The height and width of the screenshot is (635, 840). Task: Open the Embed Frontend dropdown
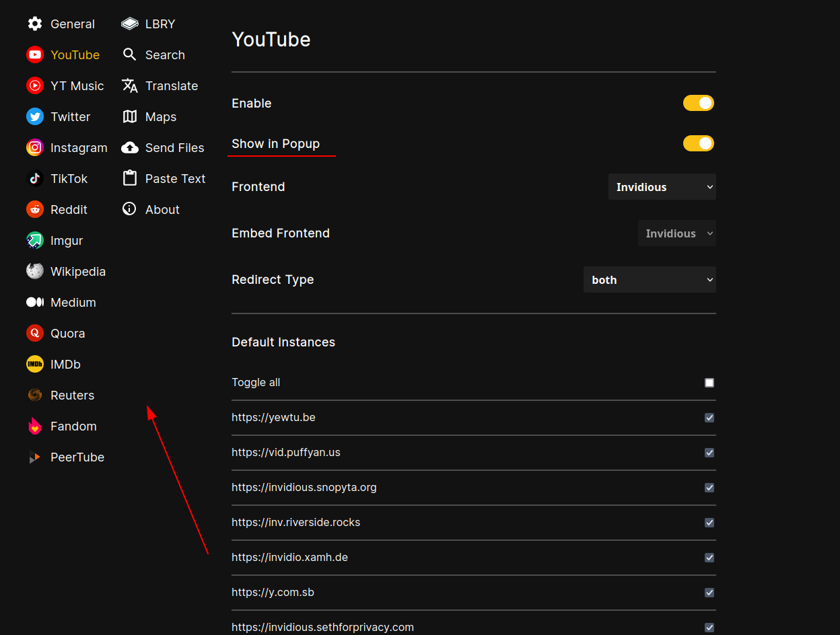[x=676, y=233]
